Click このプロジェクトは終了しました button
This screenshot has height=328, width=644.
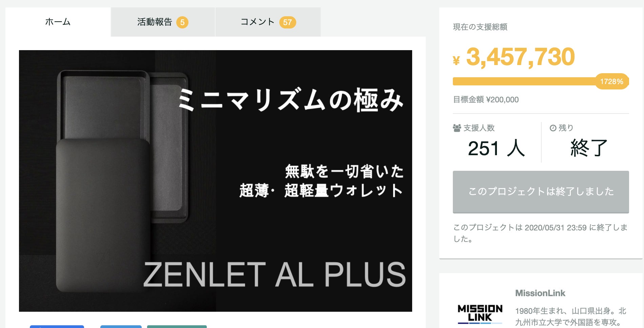click(x=541, y=192)
